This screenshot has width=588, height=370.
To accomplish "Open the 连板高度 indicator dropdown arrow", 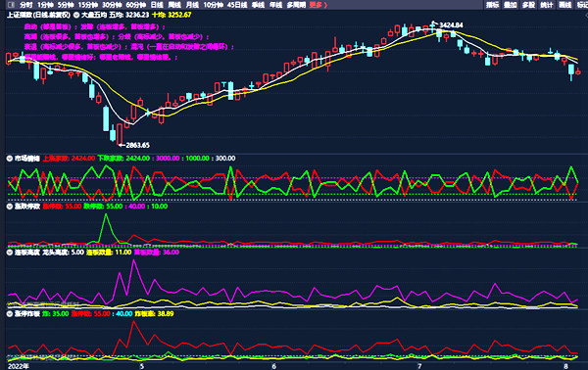I will pos(10,253).
